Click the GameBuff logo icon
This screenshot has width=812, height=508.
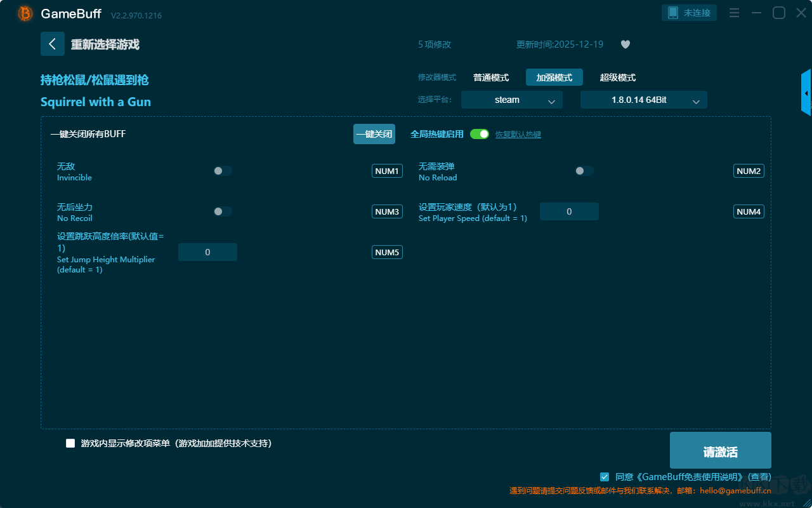point(25,14)
